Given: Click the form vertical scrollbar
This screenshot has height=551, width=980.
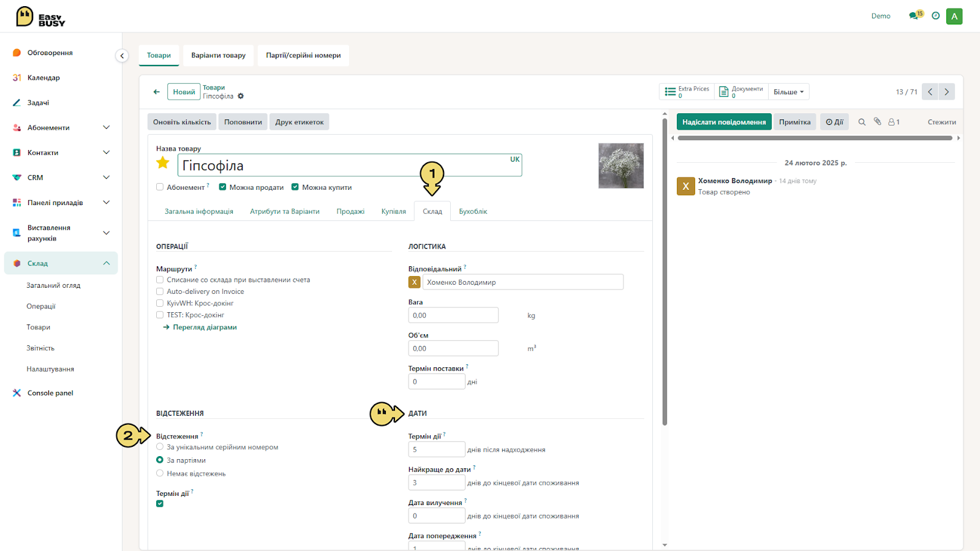Looking at the screenshot, I should (x=665, y=272).
